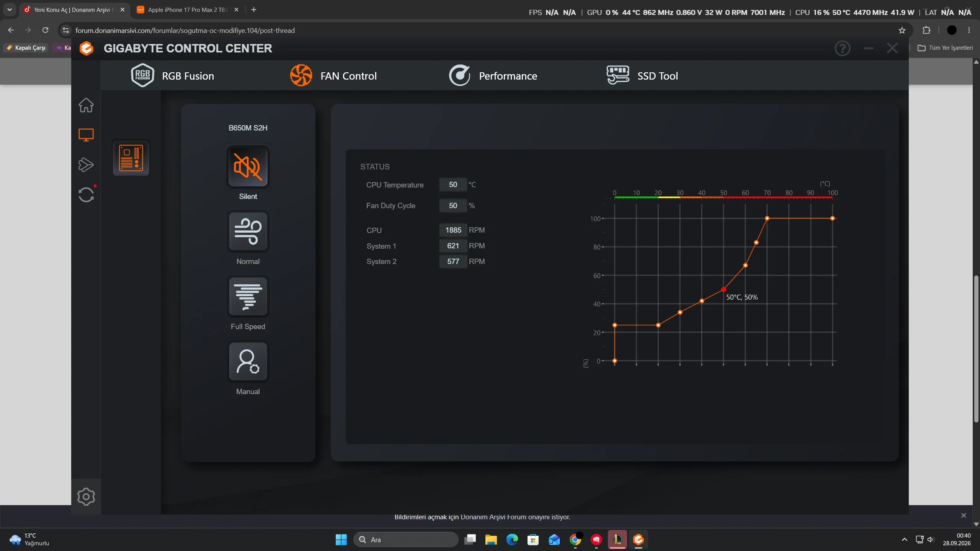Image resolution: width=980 pixels, height=551 pixels.
Task: Click the help question mark icon
Action: tap(842, 49)
